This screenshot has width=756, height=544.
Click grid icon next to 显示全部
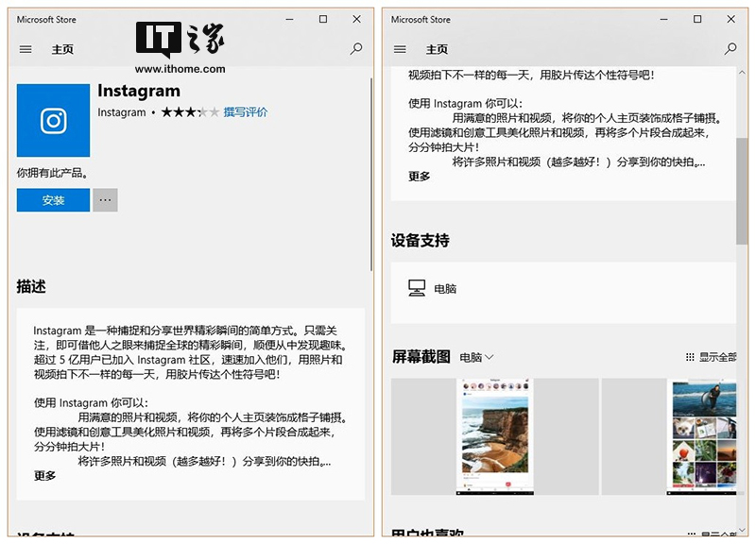pos(690,357)
